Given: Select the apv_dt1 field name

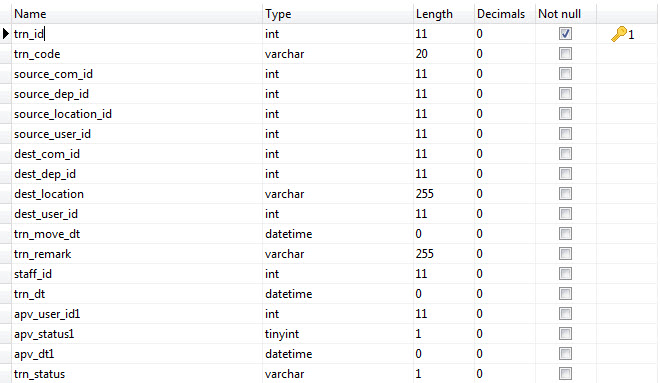Looking at the screenshot, I should (x=137, y=354).
